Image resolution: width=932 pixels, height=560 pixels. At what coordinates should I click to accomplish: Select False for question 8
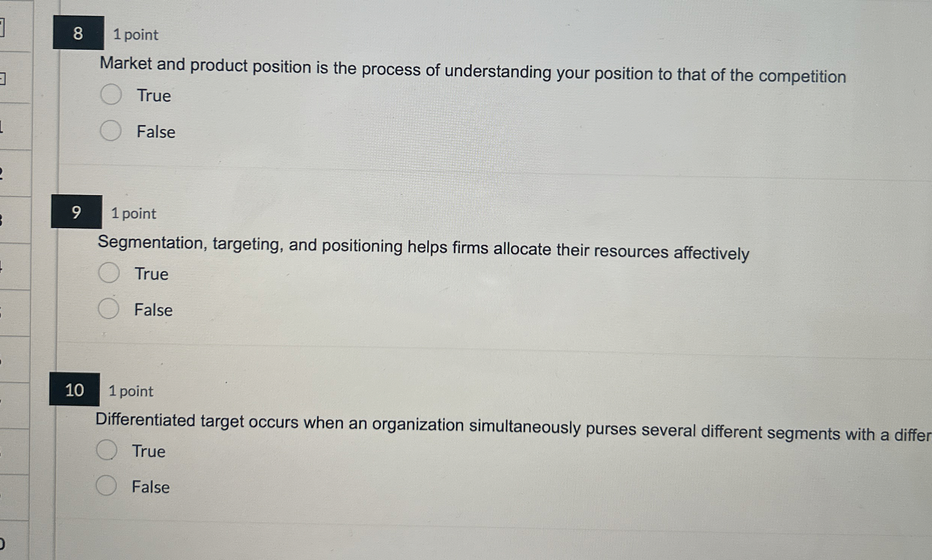pyautogui.click(x=111, y=131)
